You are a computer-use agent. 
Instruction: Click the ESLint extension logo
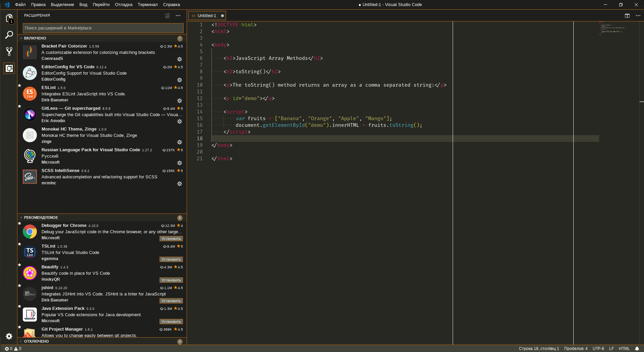[x=30, y=94]
